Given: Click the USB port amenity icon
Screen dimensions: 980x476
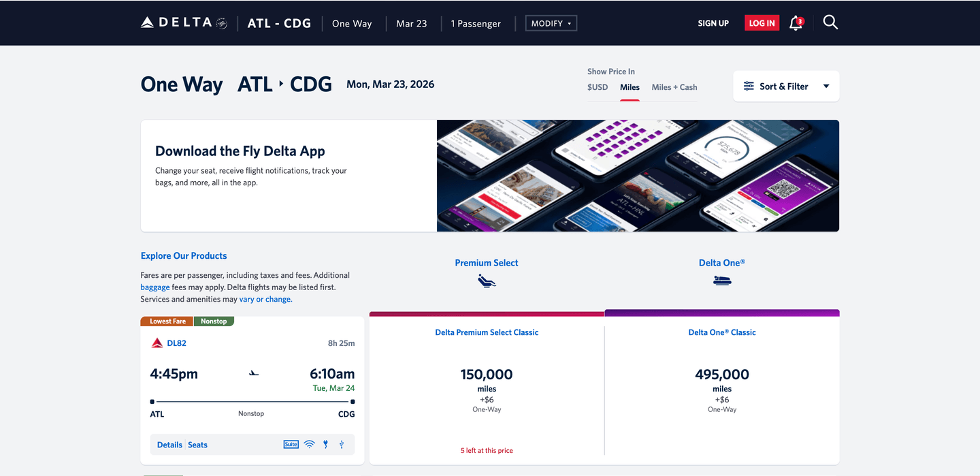Looking at the screenshot, I should (x=341, y=444).
